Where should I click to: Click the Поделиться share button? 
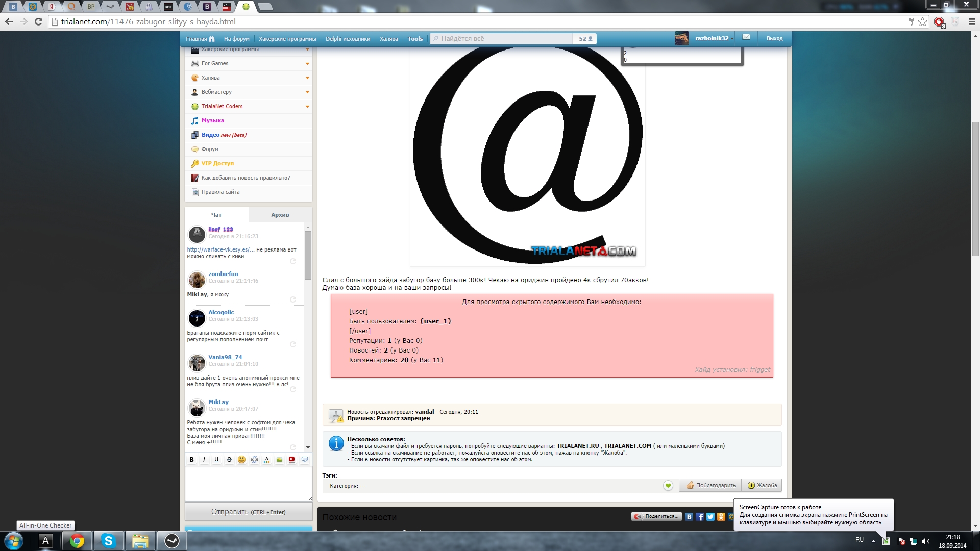[x=656, y=516]
